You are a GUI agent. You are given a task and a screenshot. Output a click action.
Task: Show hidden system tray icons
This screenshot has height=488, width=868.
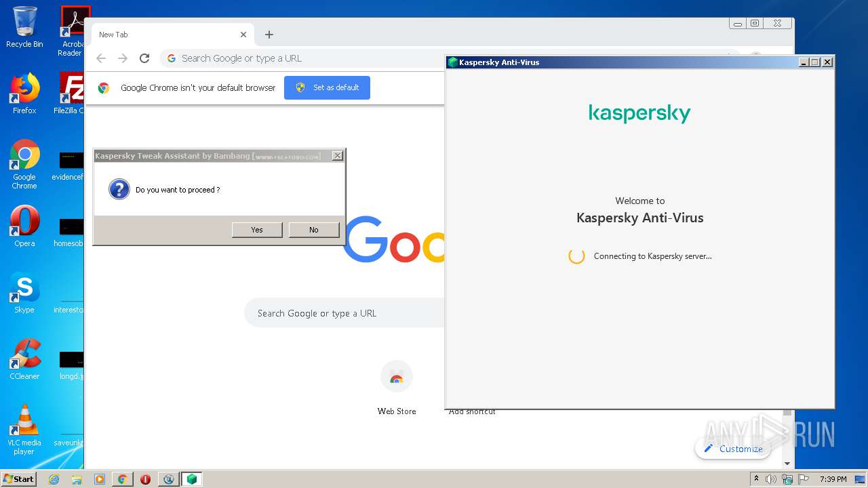[757, 479]
